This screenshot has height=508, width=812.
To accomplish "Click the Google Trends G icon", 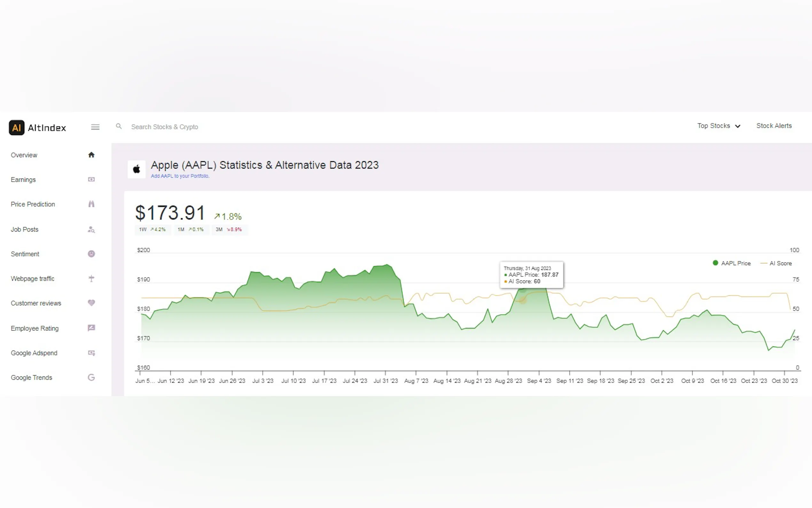I will [x=91, y=377].
